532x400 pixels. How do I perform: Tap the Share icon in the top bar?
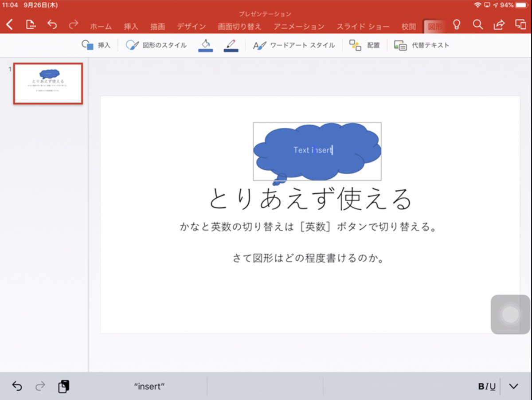point(498,26)
